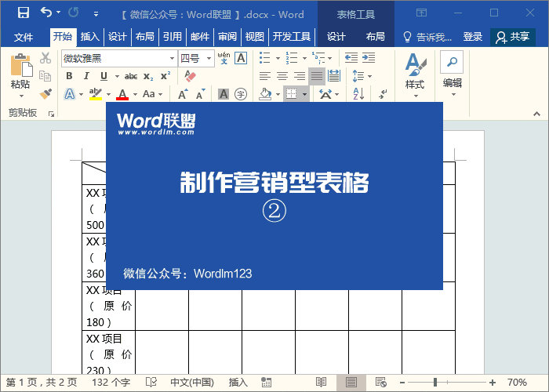
Task: Click the Undo arrow icon
Action: point(45,13)
